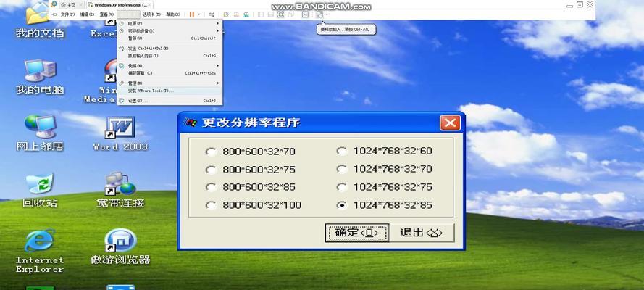Choose 捕获屏幕 capture screen menu entry
644x290 pixels.
[x=170, y=73]
